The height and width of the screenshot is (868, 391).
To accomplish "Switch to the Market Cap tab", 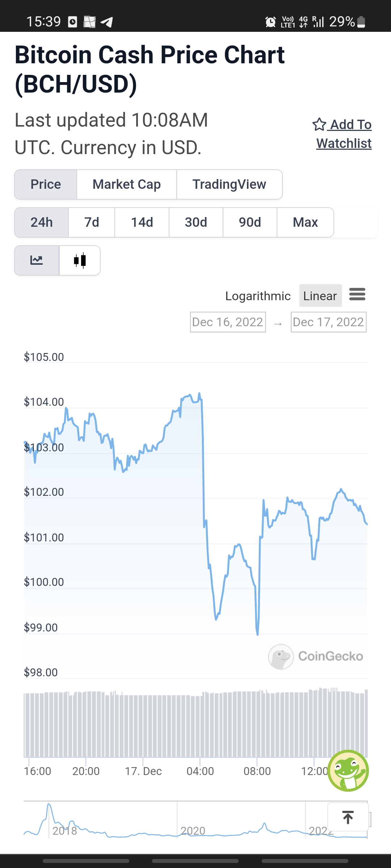I will pyautogui.click(x=127, y=184).
